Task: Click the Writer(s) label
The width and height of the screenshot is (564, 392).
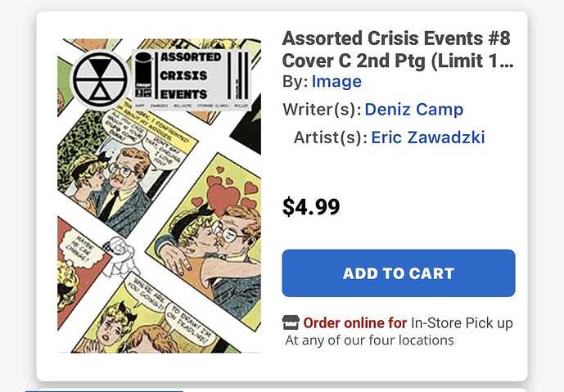Action: pyautogui.click(x=320, y=110)
